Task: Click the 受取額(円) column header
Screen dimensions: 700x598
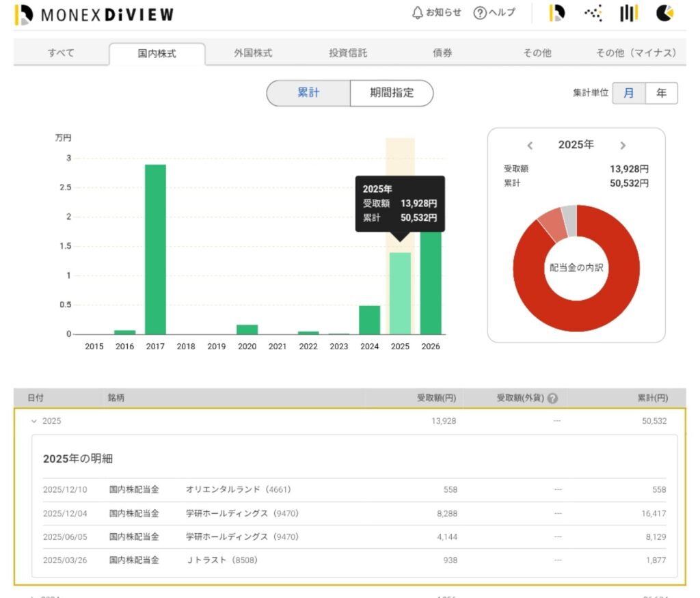Action: click(x=436, y=398)
